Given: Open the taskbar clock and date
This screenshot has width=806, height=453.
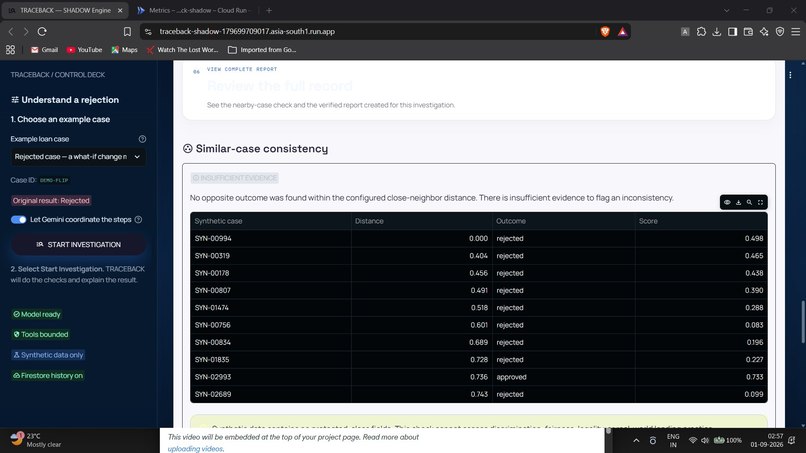Looking at the screenshot, I should 768,440.
